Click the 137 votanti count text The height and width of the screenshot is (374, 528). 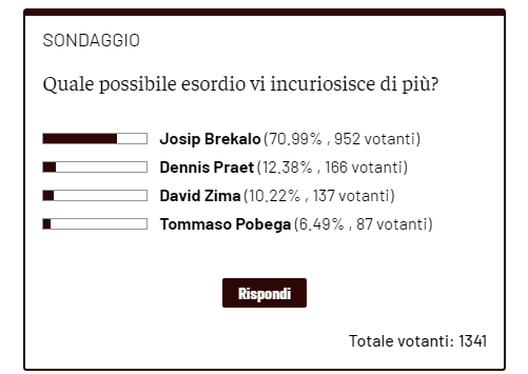[352, 196]
